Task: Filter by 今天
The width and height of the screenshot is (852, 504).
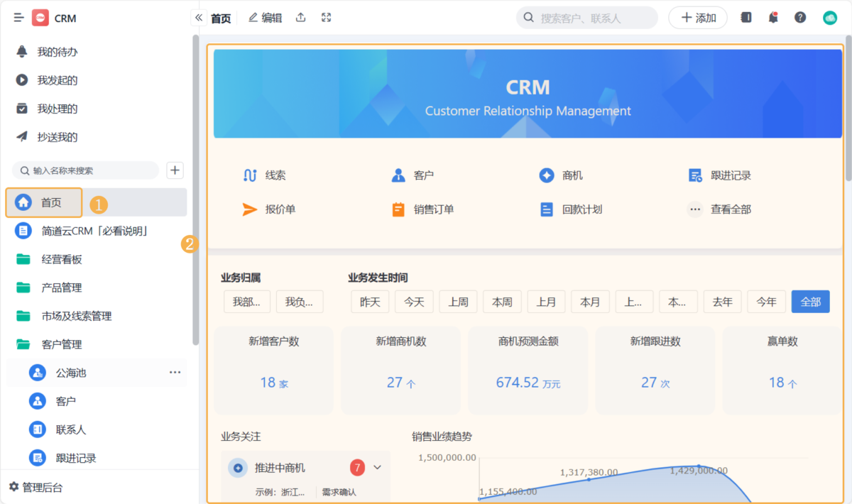Action: tap(414, 302)
